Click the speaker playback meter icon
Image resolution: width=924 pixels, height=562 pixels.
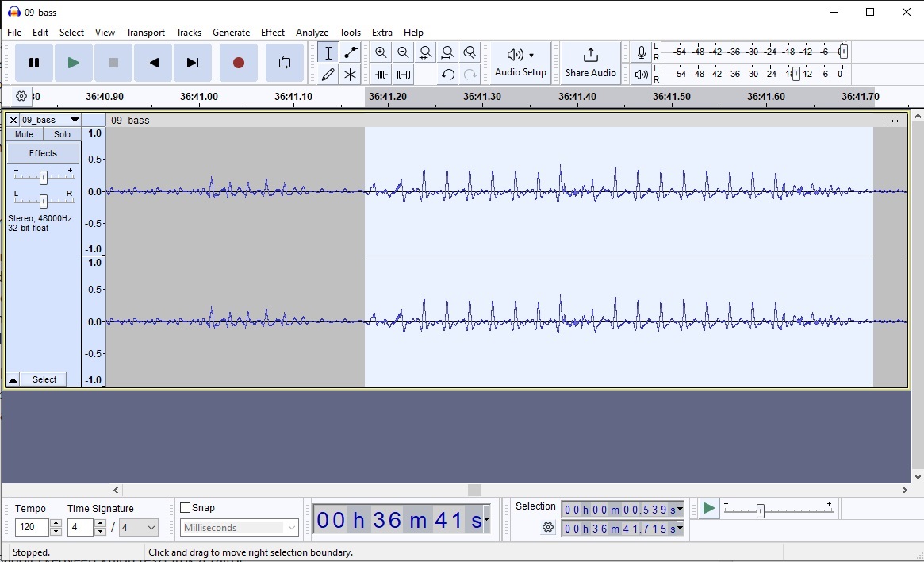click(641, 75)
